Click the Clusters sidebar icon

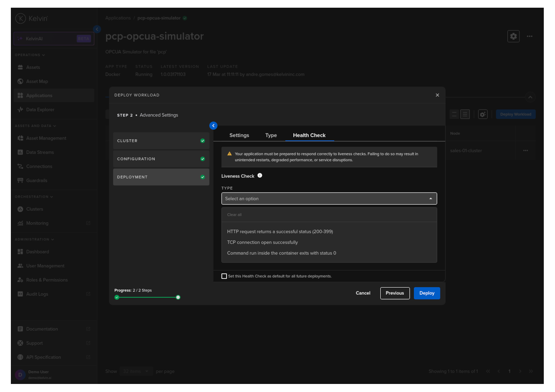[x=20, y=209]
